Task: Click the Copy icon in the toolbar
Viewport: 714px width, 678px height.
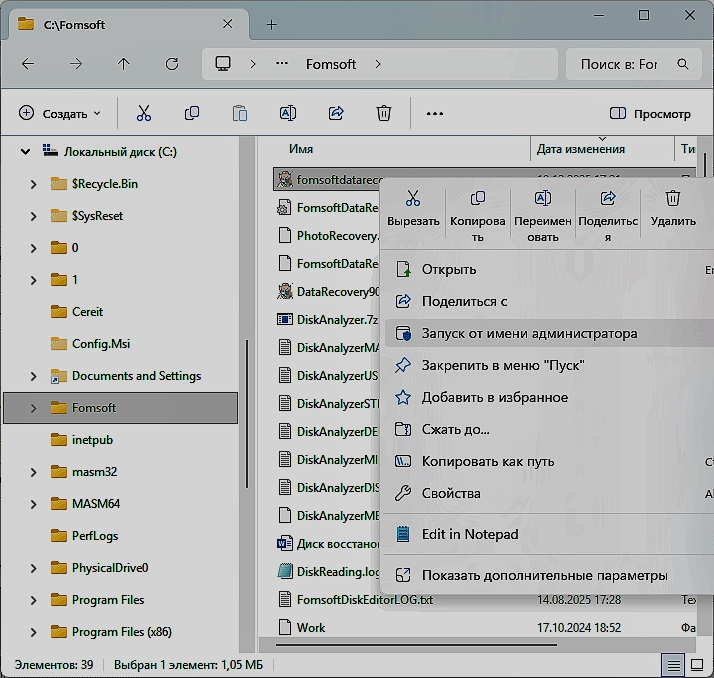Action: coord(192,113)
